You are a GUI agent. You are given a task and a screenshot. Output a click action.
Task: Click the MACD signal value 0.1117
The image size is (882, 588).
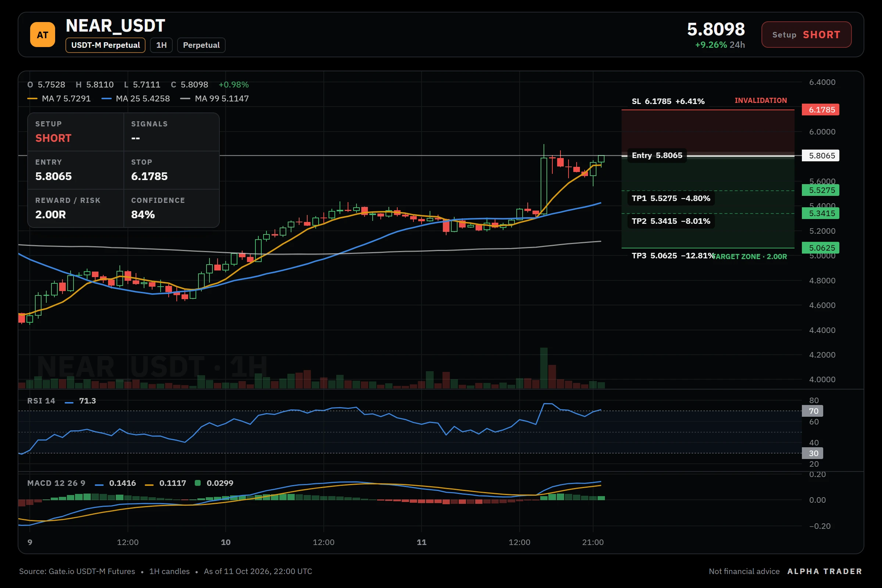coord(172,483)
